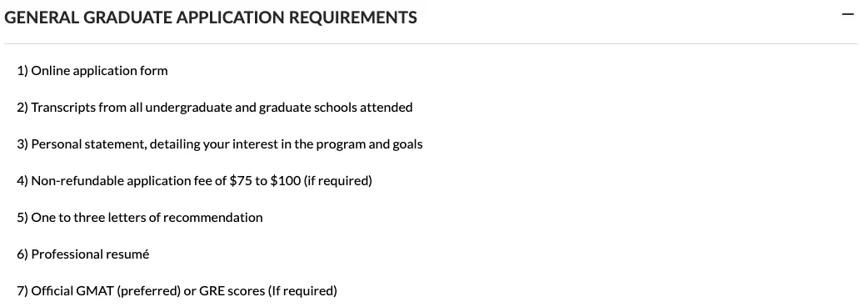The height and width of the screenshot is (307, 868).
Task: Click the letters of recommendation line
Action: 140,217
